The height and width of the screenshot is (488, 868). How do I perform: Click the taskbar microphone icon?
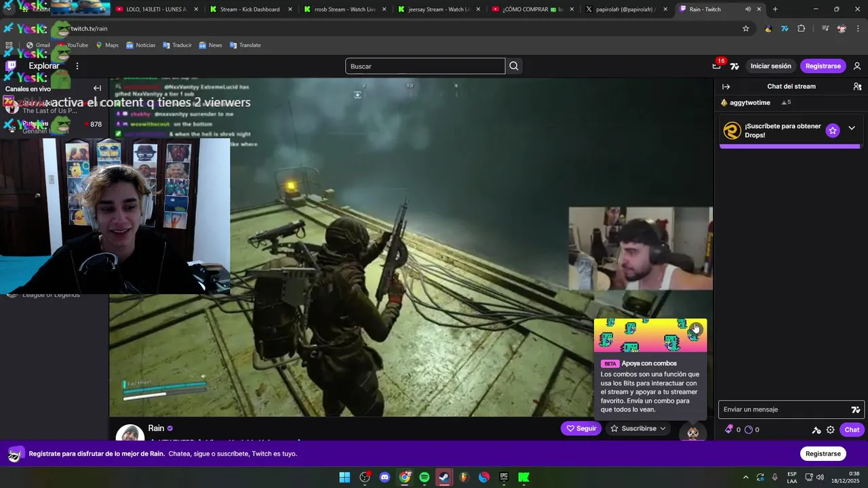774,477
